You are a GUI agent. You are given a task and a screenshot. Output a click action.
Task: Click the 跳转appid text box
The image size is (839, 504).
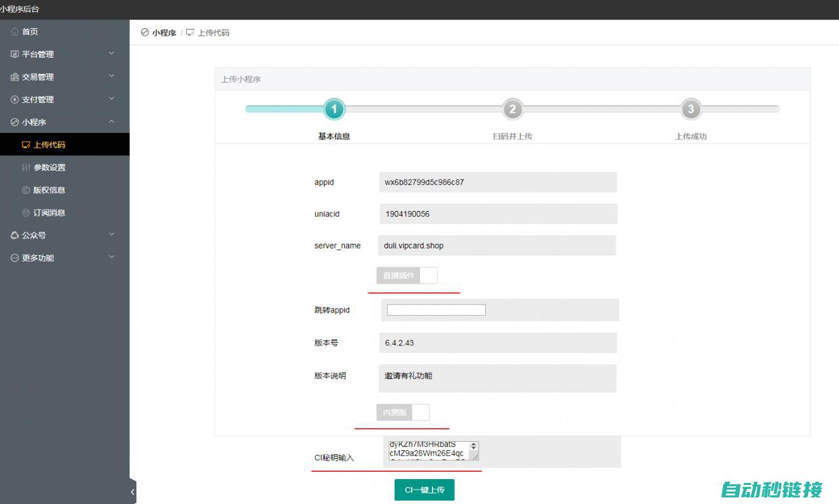pyautogui.click(x=437, y=310)
